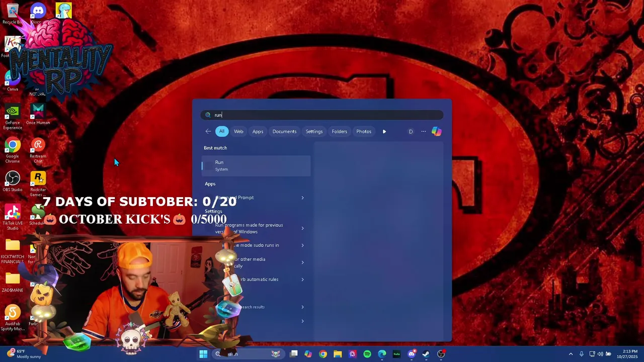Switch to the Apps search tab

point(258,132)
